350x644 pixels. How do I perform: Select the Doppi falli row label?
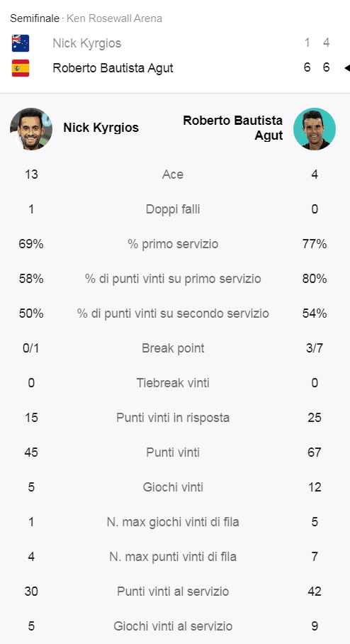pyautogui.click(x=173, y=209)
